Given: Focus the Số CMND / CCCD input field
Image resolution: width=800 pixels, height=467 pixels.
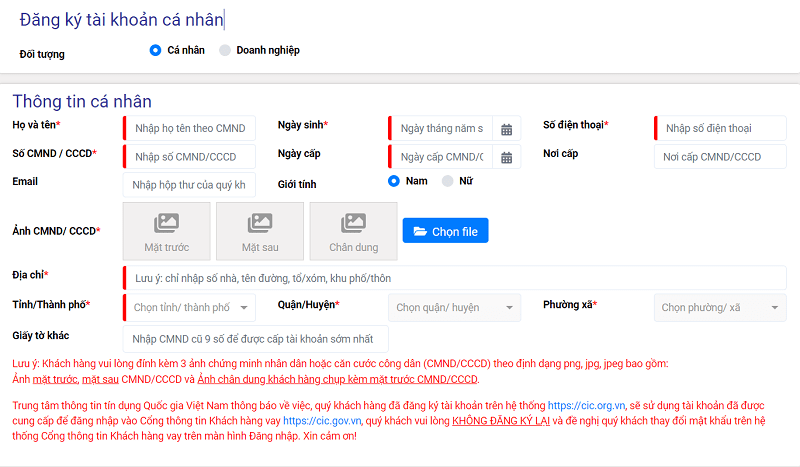Looking at the screenshot, I should pos(190,157).
